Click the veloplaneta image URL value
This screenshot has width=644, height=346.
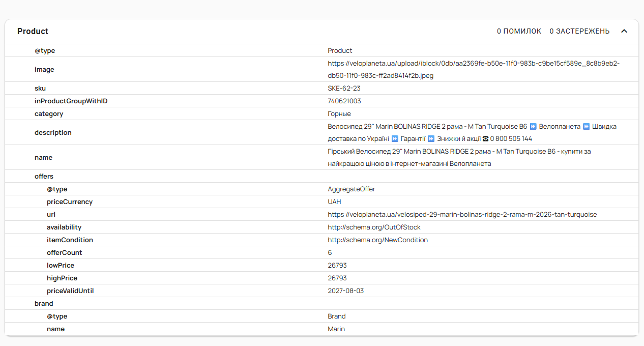tap(474, 69)
